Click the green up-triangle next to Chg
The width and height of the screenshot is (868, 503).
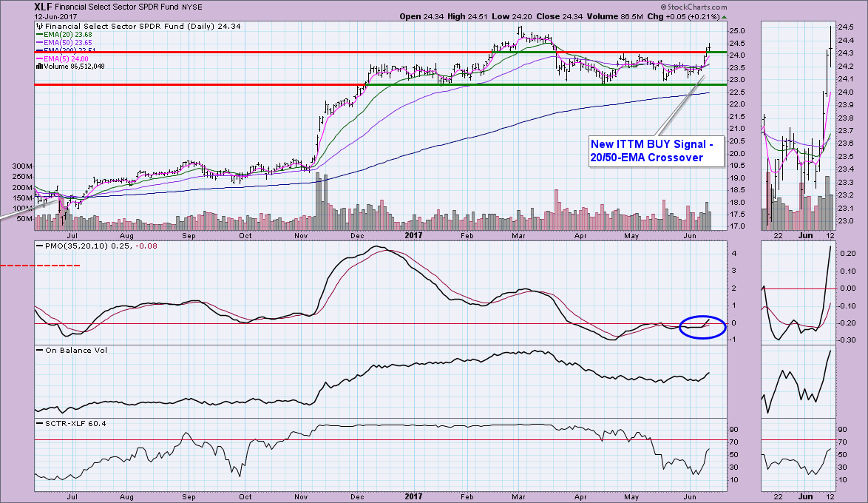[725, 17]
